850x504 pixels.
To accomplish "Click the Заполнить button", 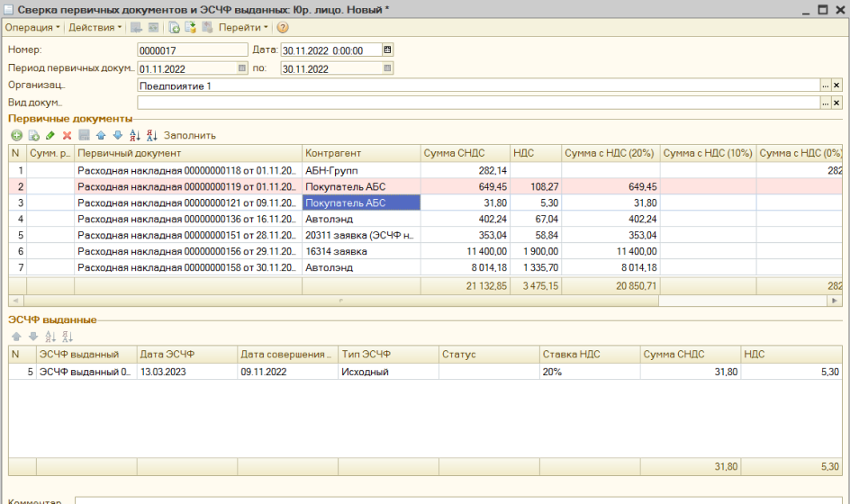I will [190, 136].
